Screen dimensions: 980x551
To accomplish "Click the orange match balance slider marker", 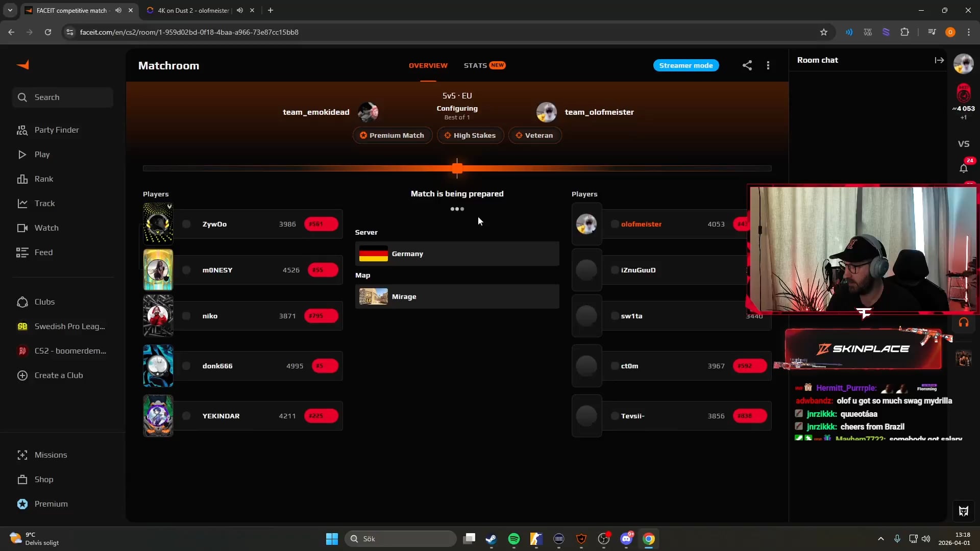I will click(457, 168).
